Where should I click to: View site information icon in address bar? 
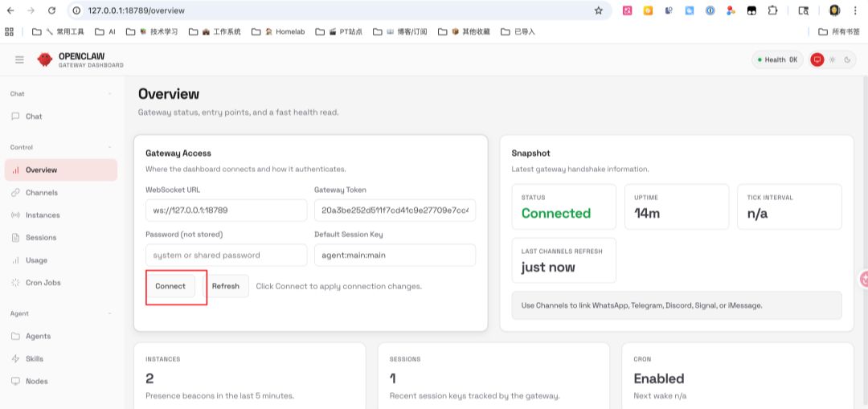[77, 10]
